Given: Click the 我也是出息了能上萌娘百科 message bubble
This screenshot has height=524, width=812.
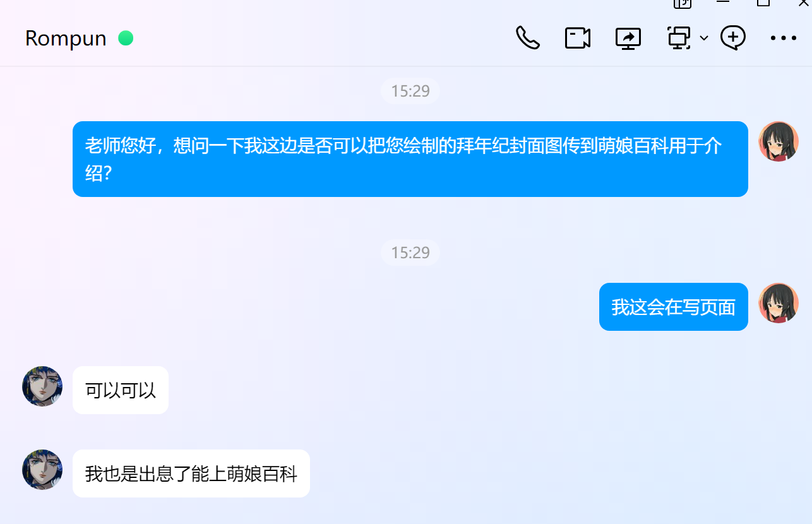Looking at the screenshot, I should point(191,473).
